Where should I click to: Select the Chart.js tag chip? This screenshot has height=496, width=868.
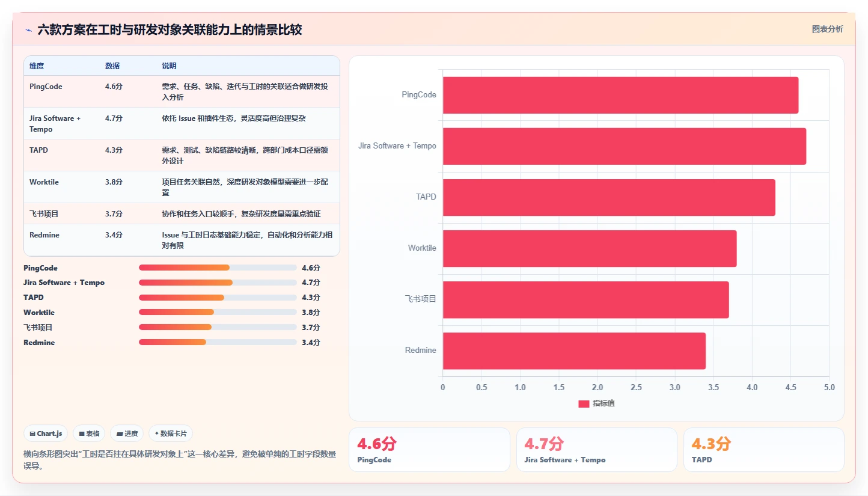(46, 433)
